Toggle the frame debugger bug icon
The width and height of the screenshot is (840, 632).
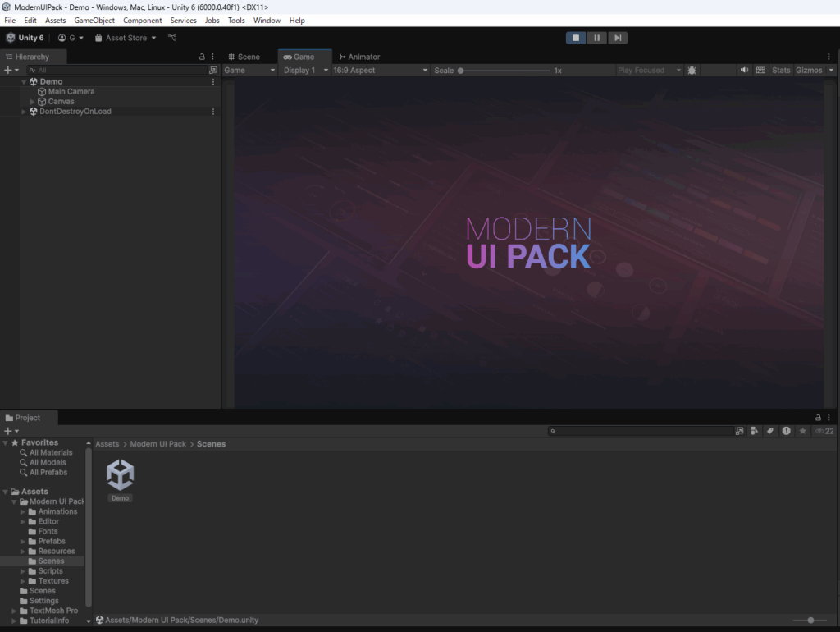tap(692, 71)
